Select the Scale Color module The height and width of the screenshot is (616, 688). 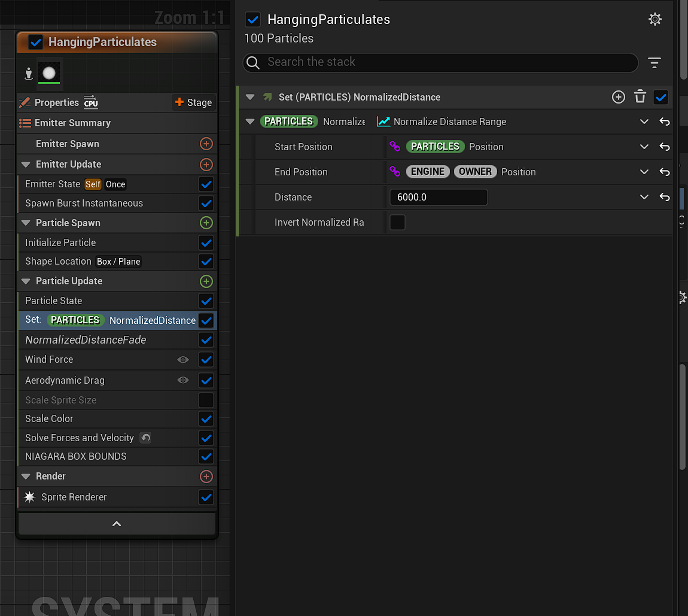click(x=117, y=419)
